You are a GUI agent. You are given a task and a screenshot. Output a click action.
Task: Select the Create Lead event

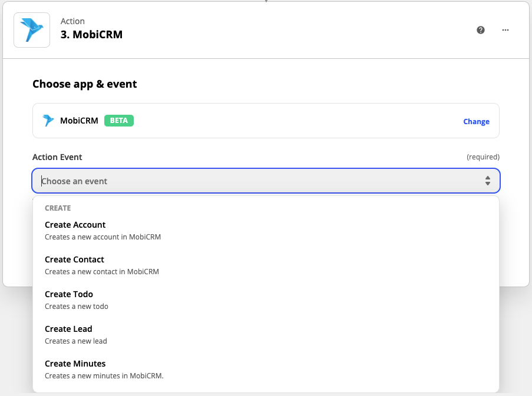point(68,329)
